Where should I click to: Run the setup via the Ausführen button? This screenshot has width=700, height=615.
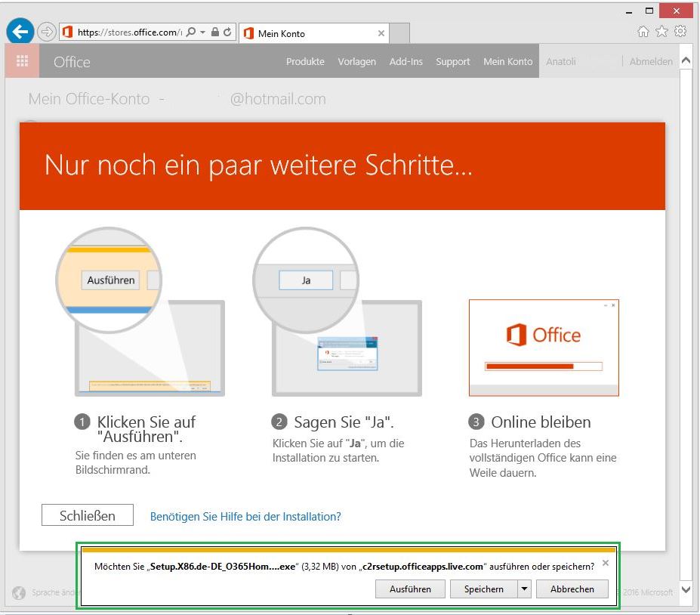pos(410,589)
